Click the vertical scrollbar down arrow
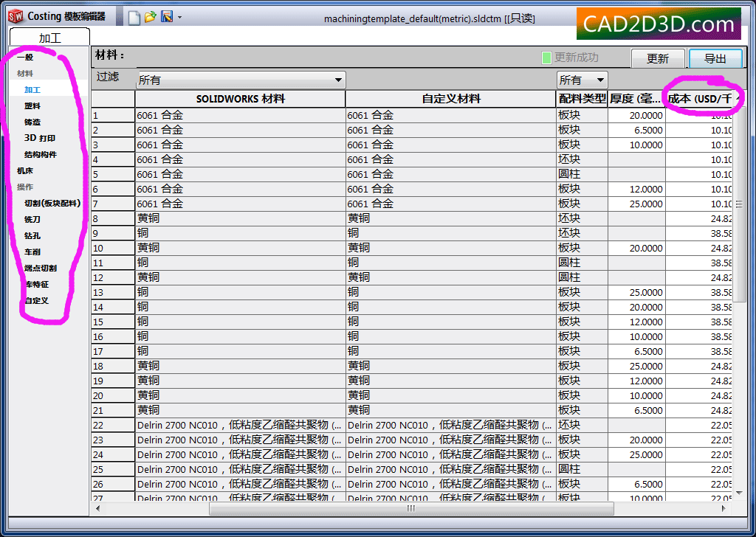 (x=739, y=493)
